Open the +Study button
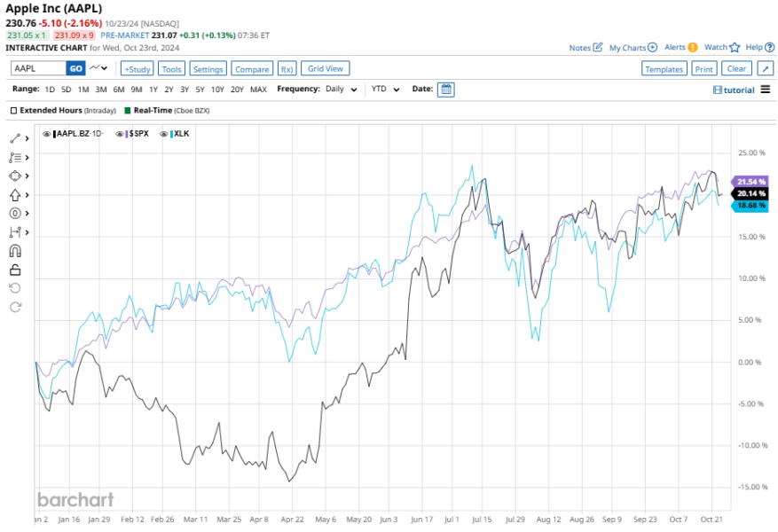Viewport: 778px width, 532px height. click(x=137, y=68)
